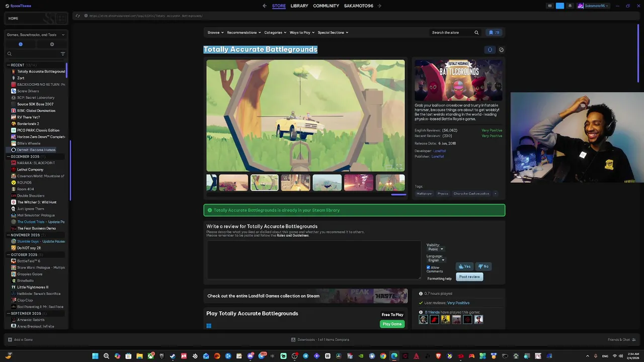Viewport: 644px width, 362px height.
Task: Open the Recommendations store menu
Action: [244, 33]
